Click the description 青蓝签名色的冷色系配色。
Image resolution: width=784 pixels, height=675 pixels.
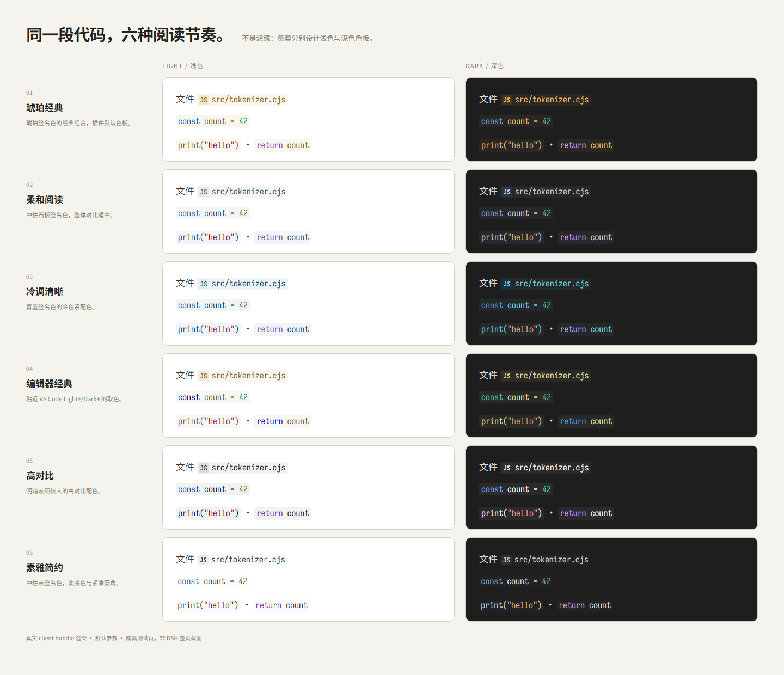coord(61,307)
